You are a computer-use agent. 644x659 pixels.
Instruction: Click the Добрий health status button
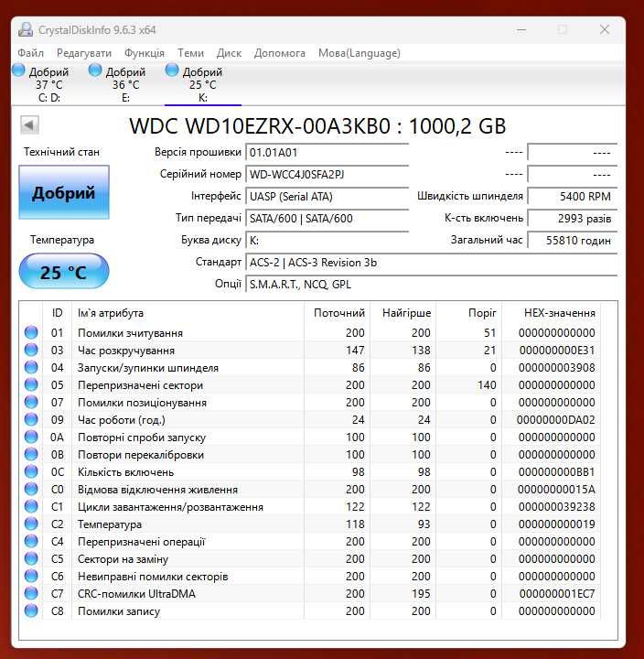64,192
